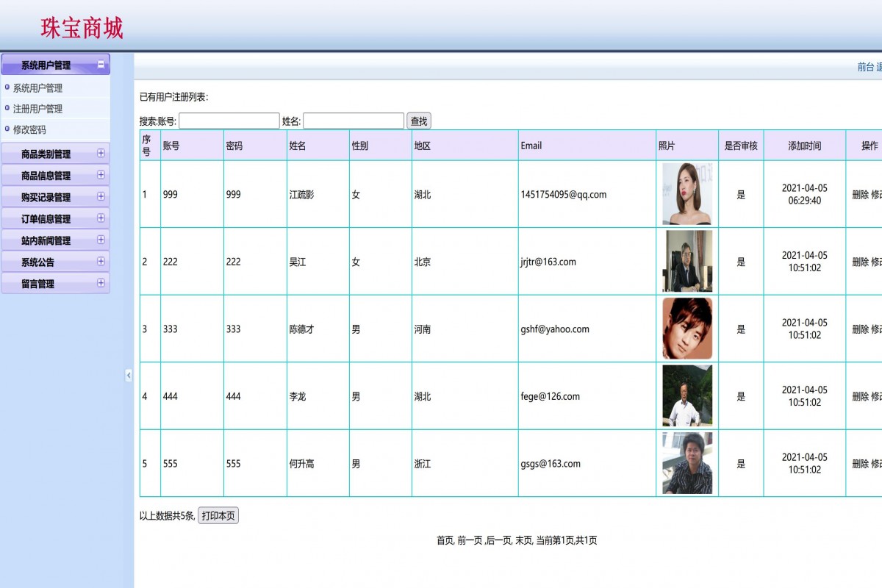Focus the 姓名 search input field
This screenshot has width=882, height=588.
point(353,121)
